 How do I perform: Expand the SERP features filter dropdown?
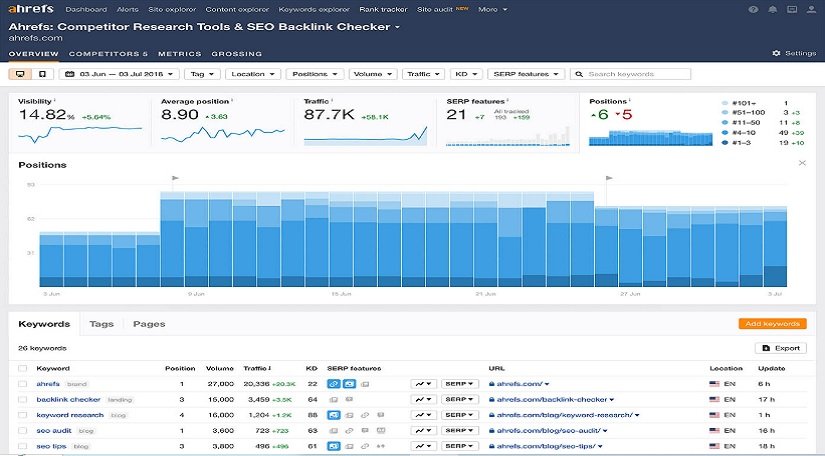pyautogui.click(x=525, y=74)
